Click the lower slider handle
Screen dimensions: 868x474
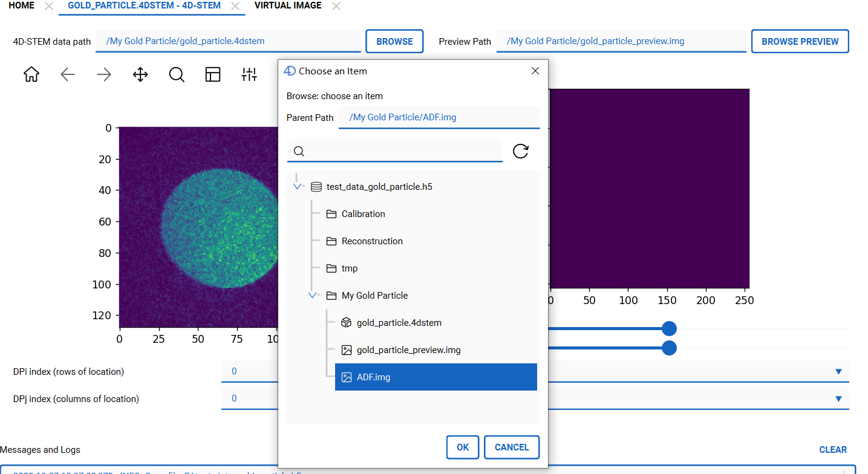tap(669, 348)
